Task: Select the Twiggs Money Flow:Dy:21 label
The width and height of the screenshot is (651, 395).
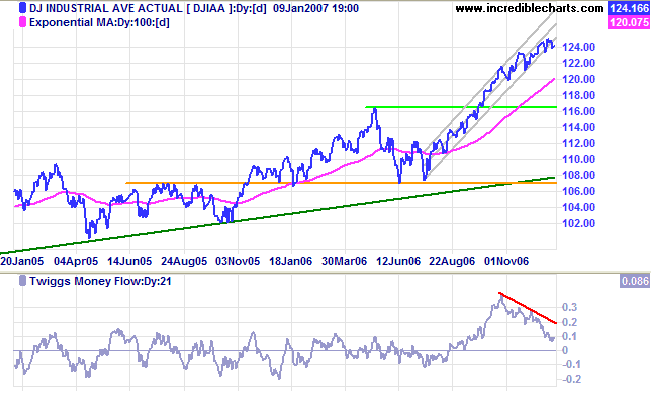Action: [x=100, y=281]
